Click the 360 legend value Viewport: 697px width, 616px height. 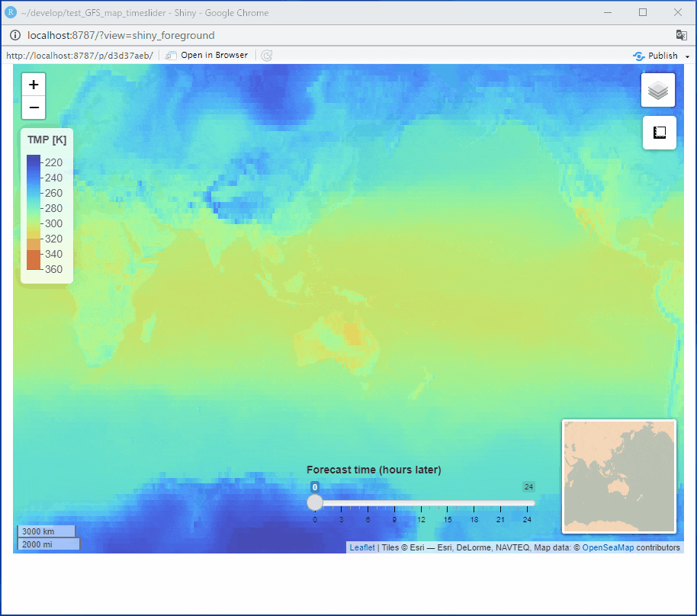click(53, 269)
